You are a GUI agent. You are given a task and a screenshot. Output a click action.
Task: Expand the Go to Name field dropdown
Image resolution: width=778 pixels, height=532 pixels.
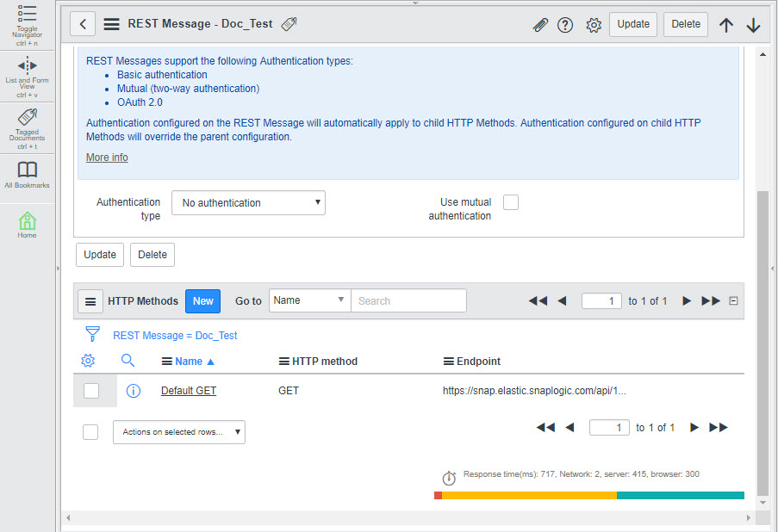[x=309, y=300]
